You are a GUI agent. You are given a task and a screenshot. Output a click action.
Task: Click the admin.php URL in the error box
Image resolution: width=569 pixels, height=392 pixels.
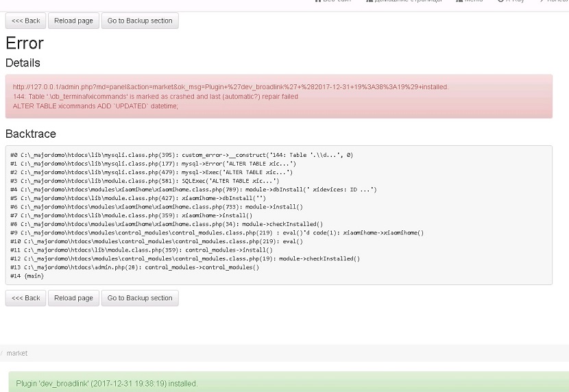coord(230,87)
